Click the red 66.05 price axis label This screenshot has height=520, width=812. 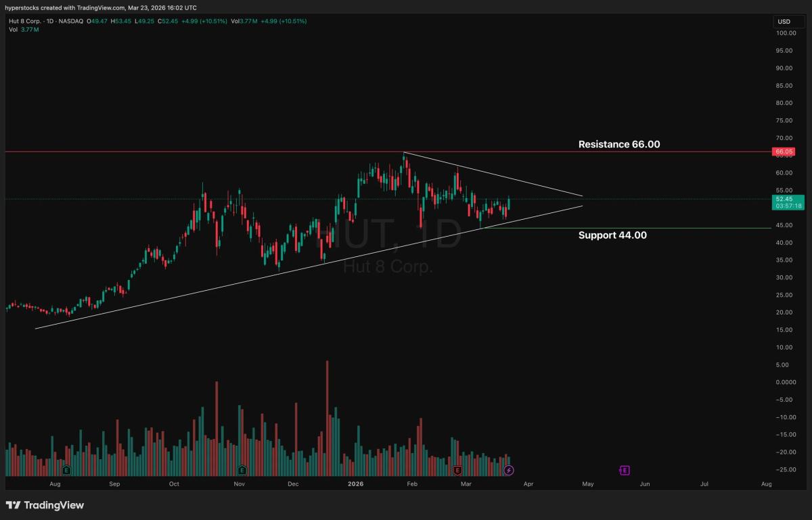[784, 152]
